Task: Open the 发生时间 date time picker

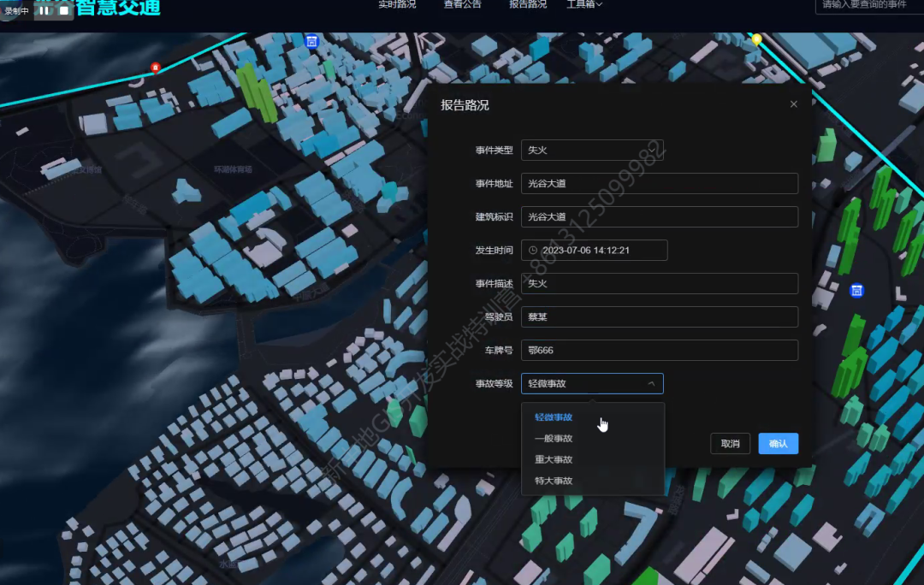Action: click(594, 251)
